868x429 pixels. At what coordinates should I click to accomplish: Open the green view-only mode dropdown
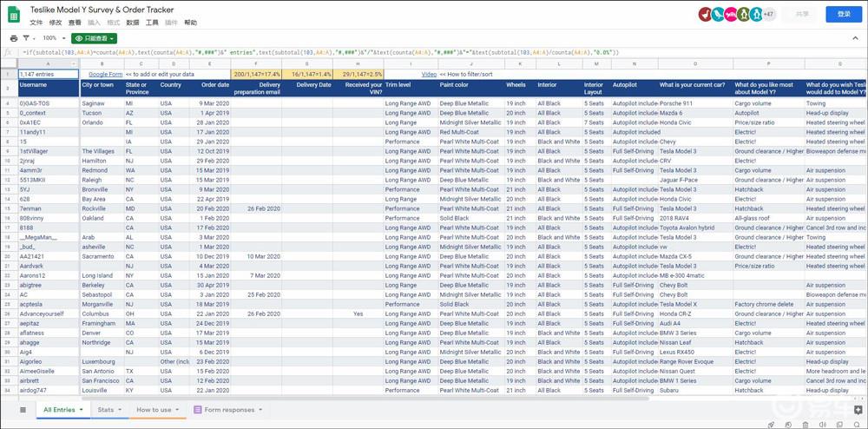pyautogui.click(x=94, y=38)
